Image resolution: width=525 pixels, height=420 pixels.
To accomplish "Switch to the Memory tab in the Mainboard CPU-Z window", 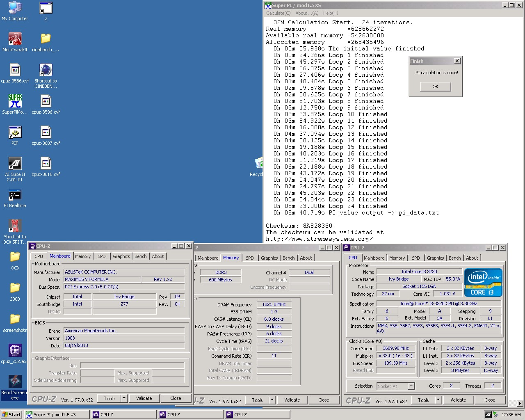I will coord(83,256).
